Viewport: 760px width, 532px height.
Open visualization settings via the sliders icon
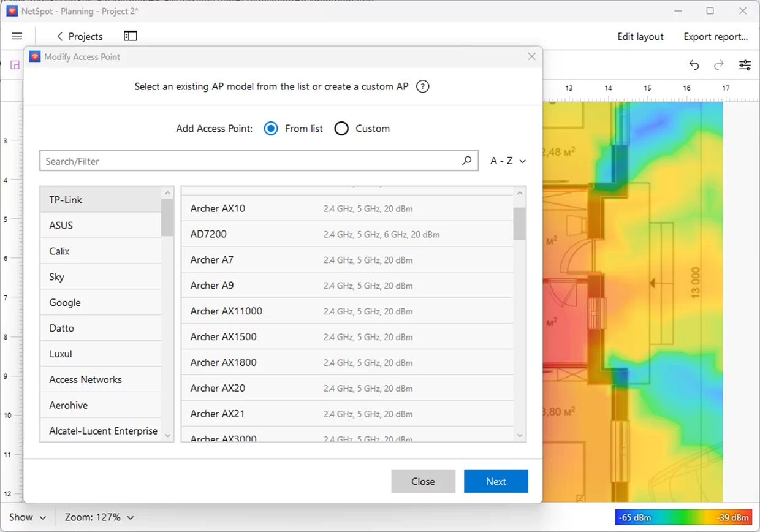tap(744, 64)
